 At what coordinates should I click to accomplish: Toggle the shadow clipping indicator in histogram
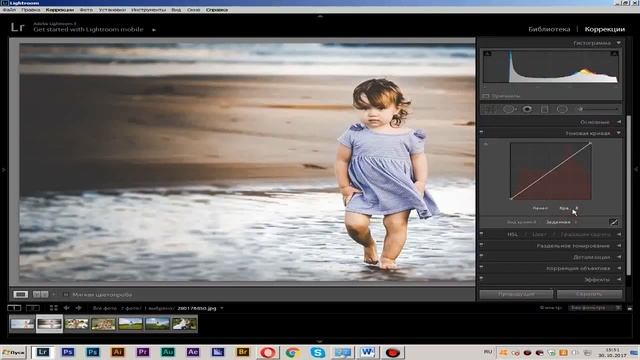tap(487, 53)
